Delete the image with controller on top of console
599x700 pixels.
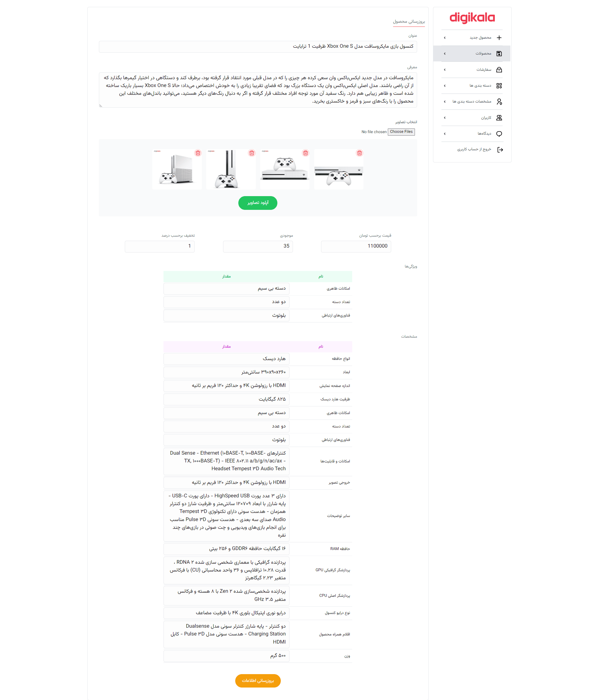pos(306,153)
